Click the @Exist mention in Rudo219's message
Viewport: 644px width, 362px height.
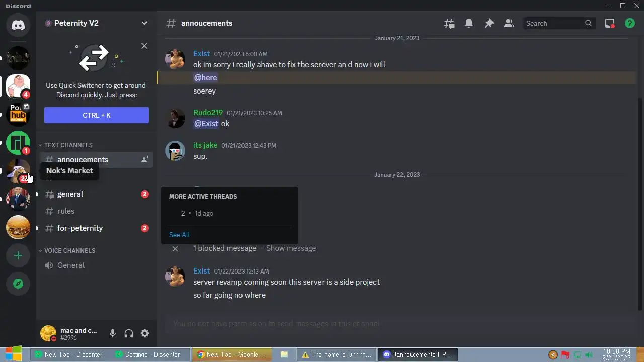(x=206, y=124)
